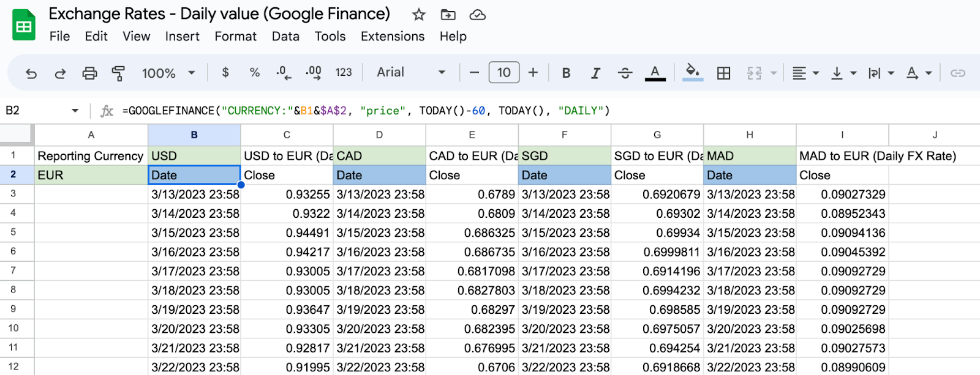This screenshot has height=375, width=980.
Task: Activate the paint format tool
Action: pyautogui.click(x=118, y=73)
